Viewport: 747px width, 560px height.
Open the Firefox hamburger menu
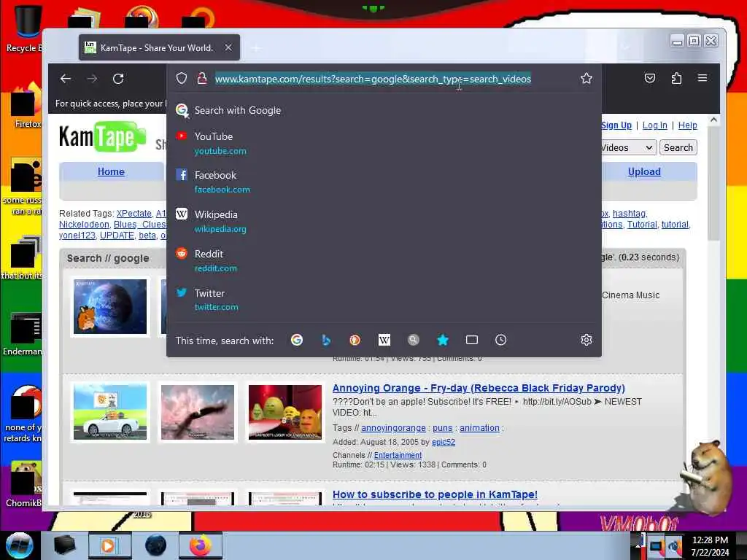tap(703, 78)
